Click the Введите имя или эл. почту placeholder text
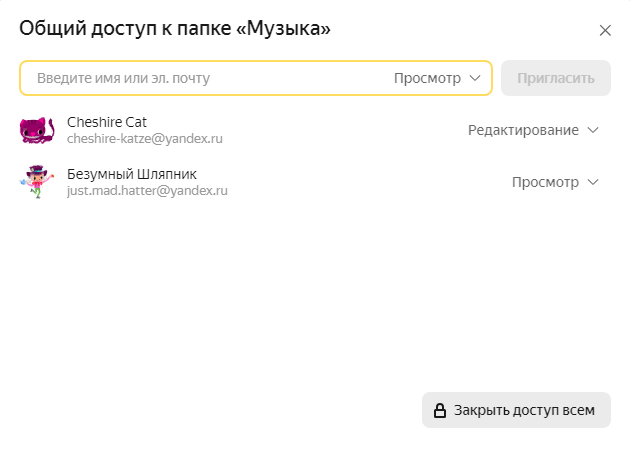Viewport: 630px width, 450px height. [123, 78]
